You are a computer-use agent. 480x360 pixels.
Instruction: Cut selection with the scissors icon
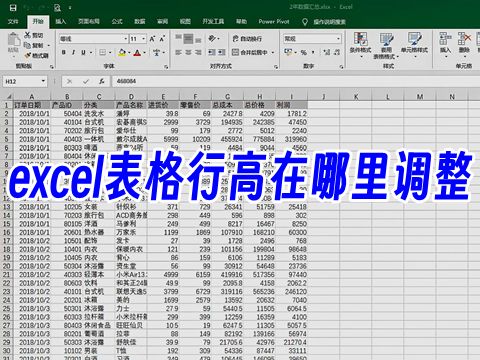28,35
